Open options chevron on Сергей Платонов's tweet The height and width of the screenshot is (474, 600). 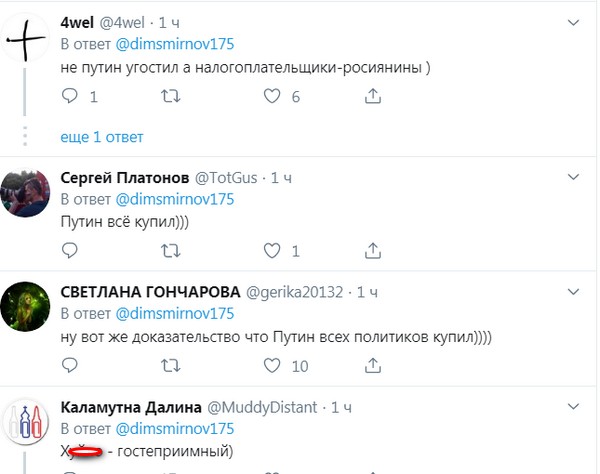click(x=572, y=177)
